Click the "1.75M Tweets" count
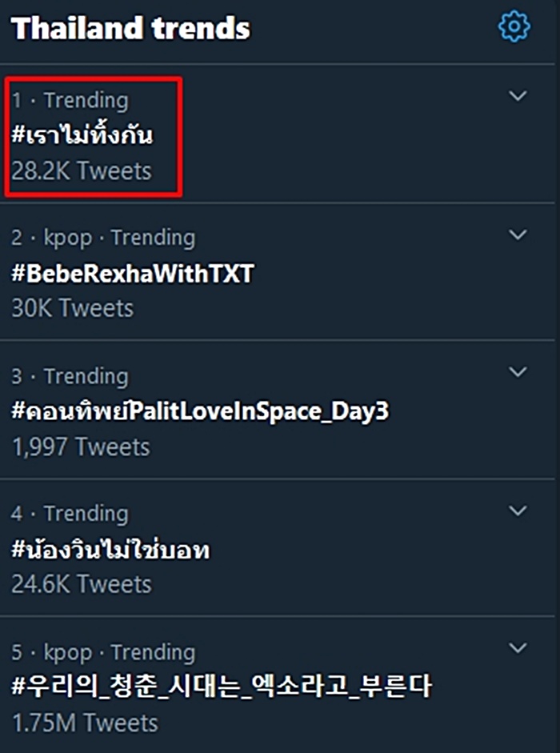 pos(85,722)
